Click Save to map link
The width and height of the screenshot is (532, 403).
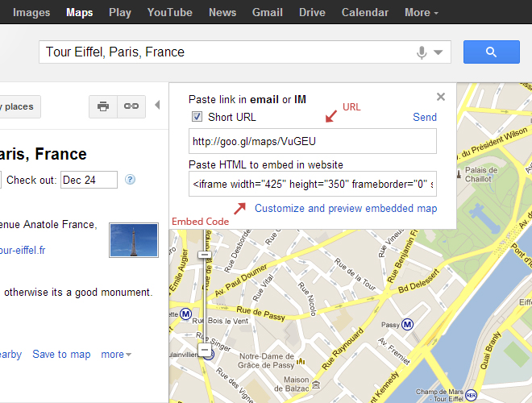coord(61,355)
